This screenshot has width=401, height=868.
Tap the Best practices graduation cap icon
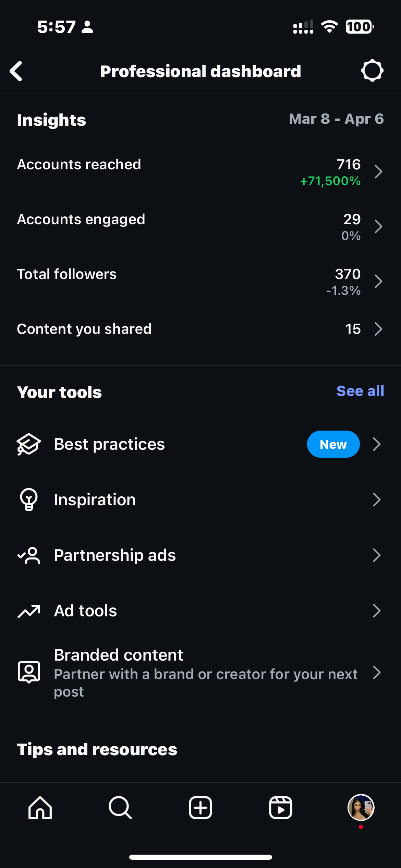29,444
